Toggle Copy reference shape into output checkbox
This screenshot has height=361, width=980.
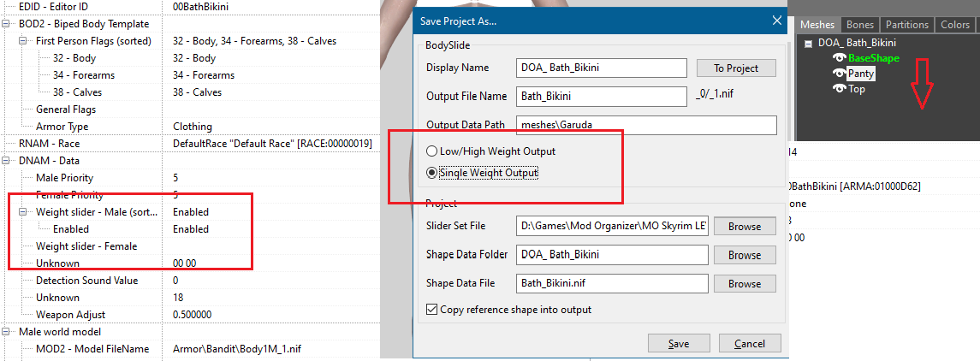pyautogui.click(x=431, y=309)
